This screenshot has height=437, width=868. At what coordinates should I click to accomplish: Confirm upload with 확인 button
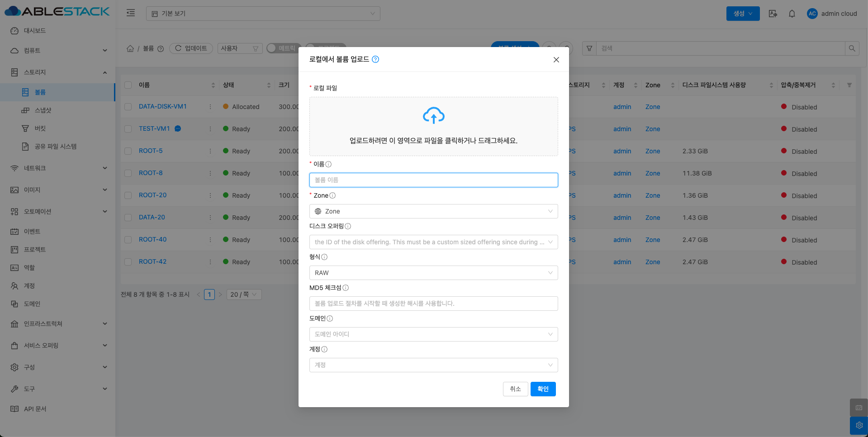543,389
